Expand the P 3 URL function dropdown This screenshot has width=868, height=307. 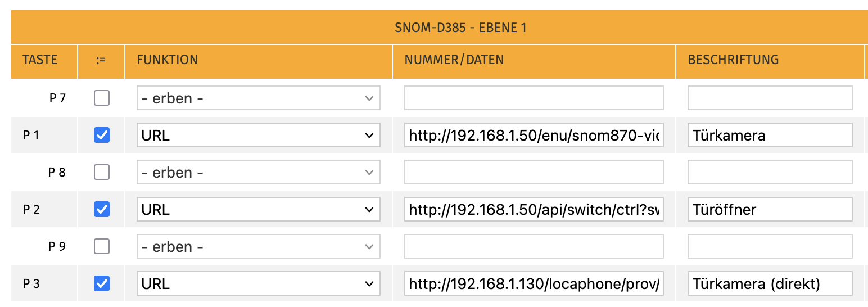point(258,284)
